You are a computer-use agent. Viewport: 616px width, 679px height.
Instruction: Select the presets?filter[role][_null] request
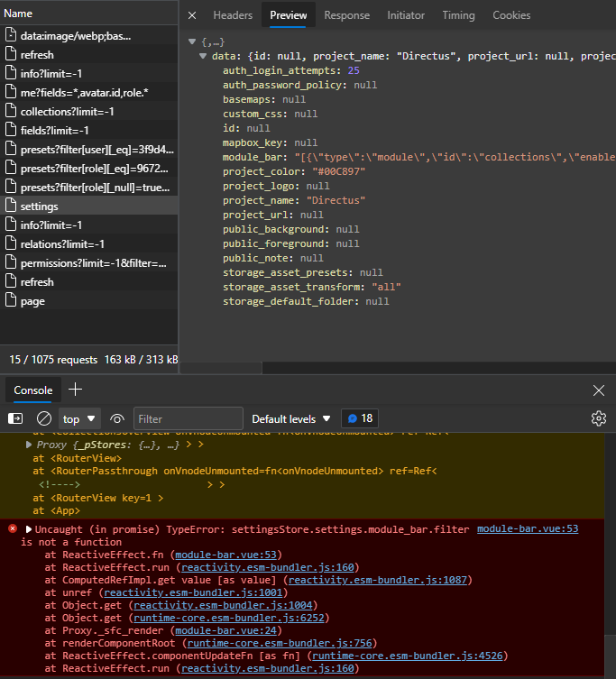[88, 188]
